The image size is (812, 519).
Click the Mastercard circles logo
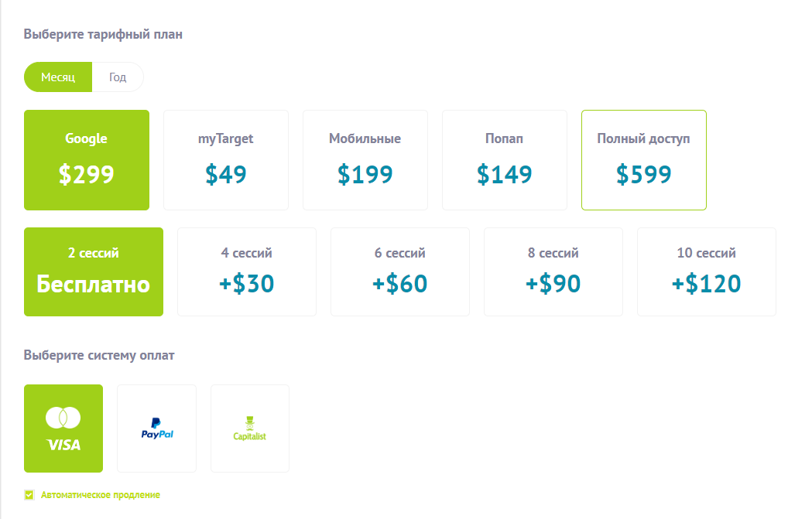[63, 418]
